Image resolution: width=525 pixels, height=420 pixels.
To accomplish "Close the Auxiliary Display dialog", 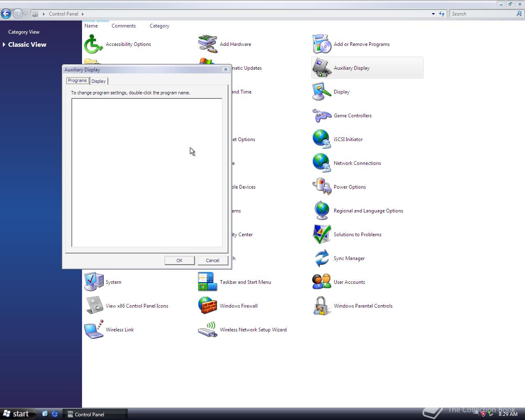I will click(x=226, y=69).
